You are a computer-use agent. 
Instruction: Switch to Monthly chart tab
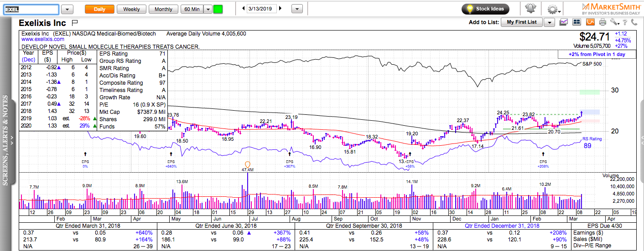click(x=164, y=9)
